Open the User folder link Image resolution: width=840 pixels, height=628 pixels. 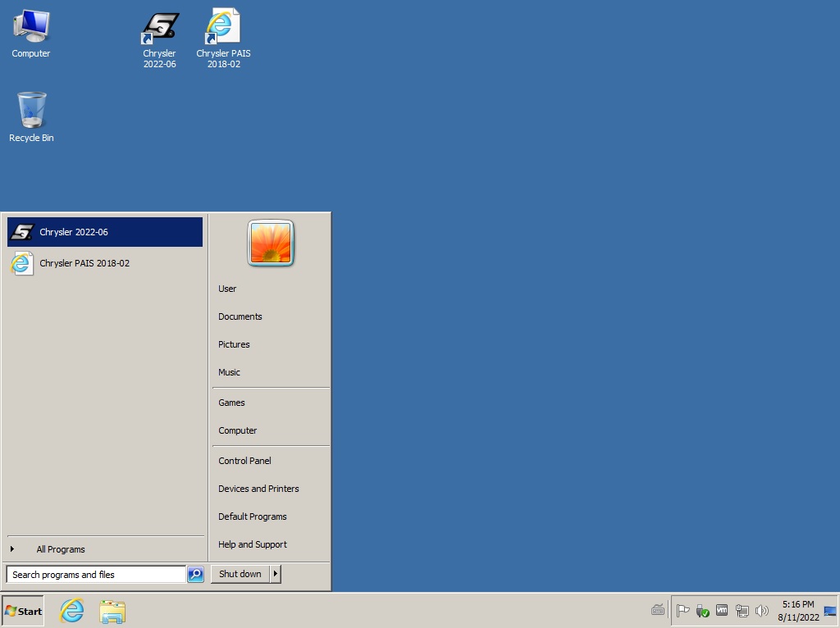click(227, 289)
